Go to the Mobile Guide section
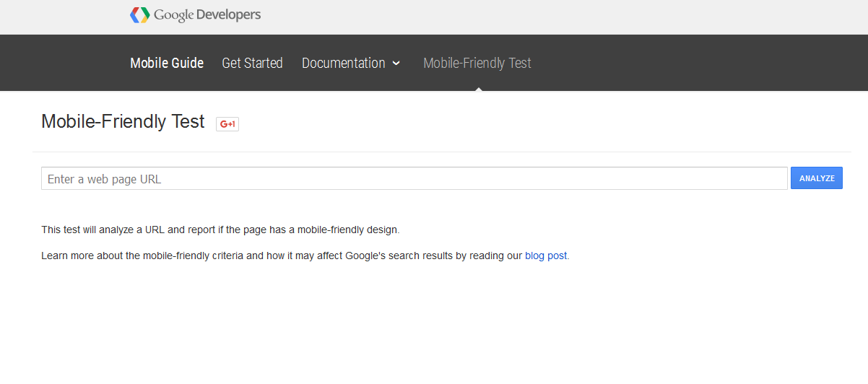Screen dimensions: 868x384 167,64
